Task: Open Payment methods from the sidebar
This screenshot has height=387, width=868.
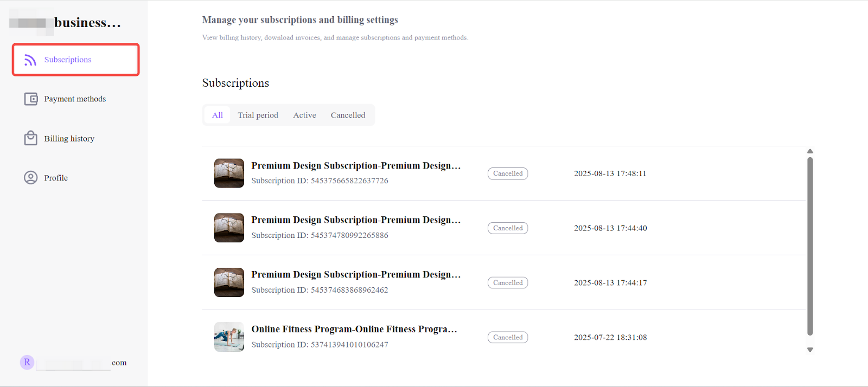Action: pyautogui.click(x=75, y=99)
